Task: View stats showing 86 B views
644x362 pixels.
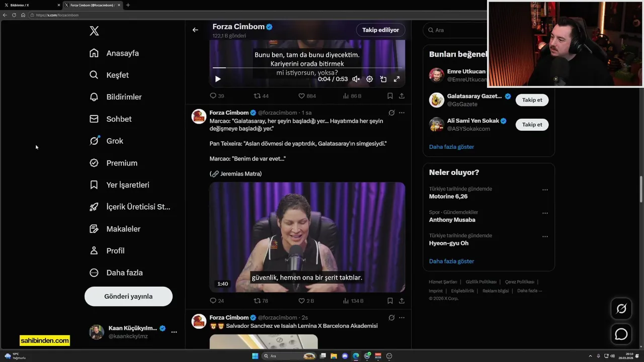Action: point(352,96)
